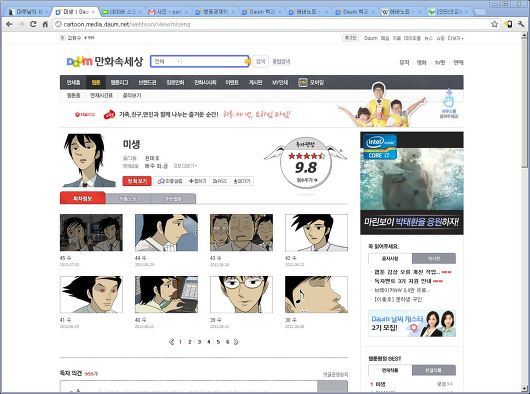Click the red 첫회보기 button
The height and width of the screenshot is (394, 530).
[137, 181]
